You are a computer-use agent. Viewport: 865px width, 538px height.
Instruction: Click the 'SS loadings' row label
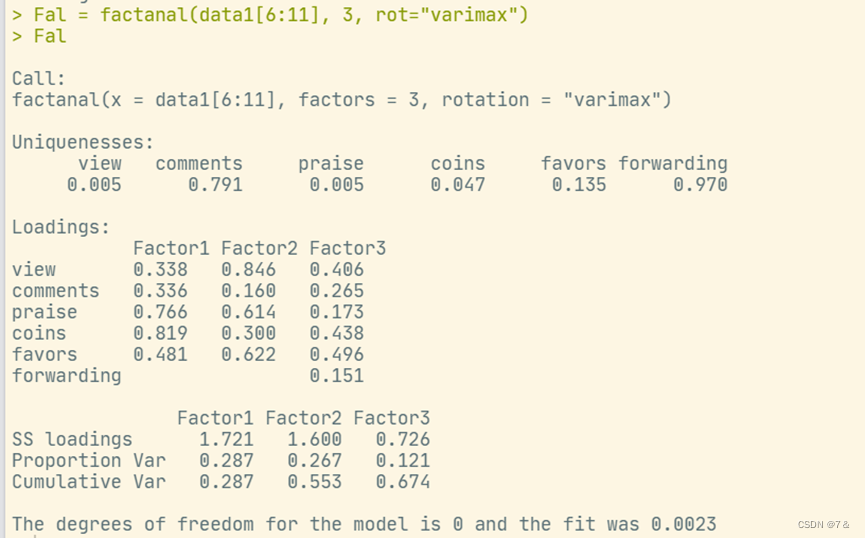point(72,439)
